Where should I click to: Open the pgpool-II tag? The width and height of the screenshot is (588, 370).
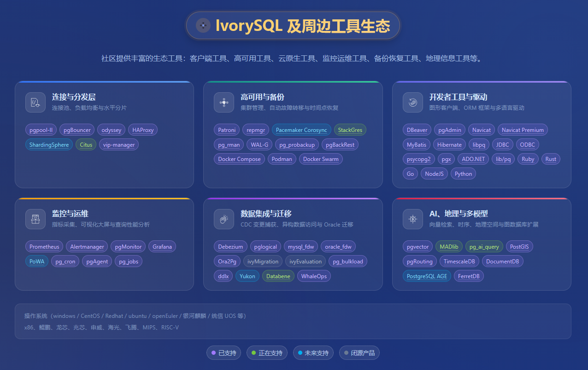41,130
